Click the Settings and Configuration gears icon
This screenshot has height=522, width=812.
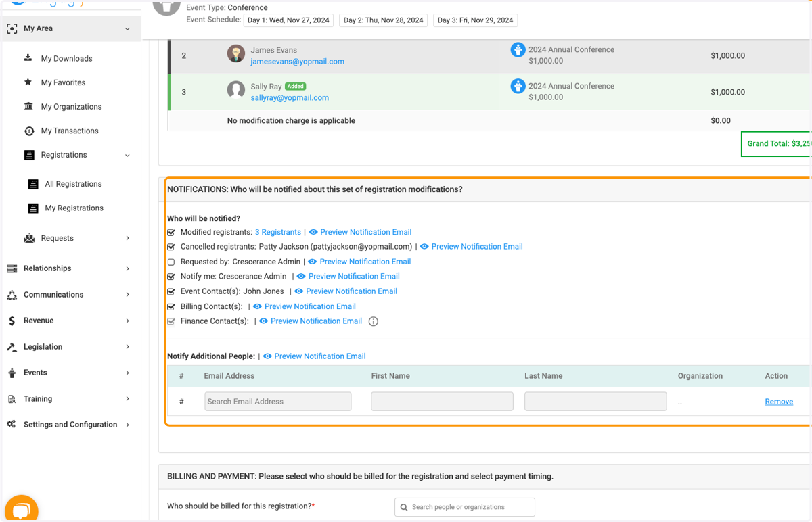point(12,425)
